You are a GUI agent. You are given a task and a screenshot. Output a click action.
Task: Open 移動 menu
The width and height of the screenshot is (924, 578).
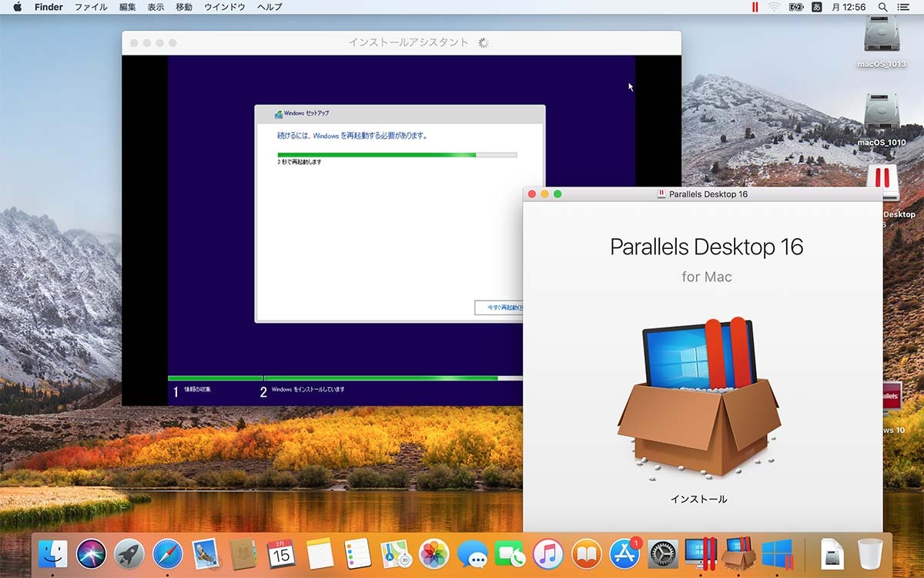tap(184, 7)
